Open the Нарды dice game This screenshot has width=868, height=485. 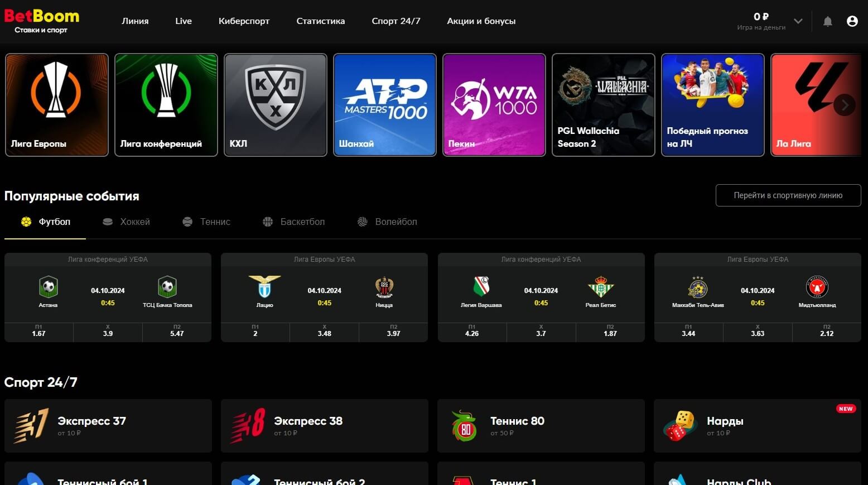[758, 426]
